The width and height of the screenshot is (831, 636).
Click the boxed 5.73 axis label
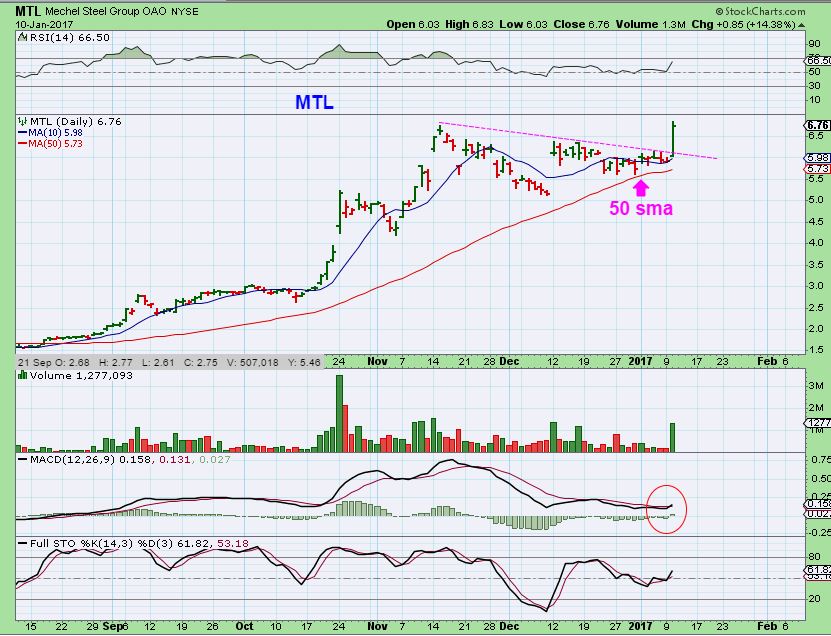(x=818, y=169)
